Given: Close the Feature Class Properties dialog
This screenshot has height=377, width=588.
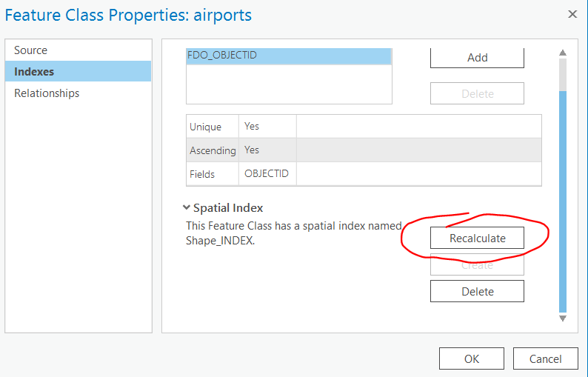Looking at the screenshot, I should click(572, 14).
